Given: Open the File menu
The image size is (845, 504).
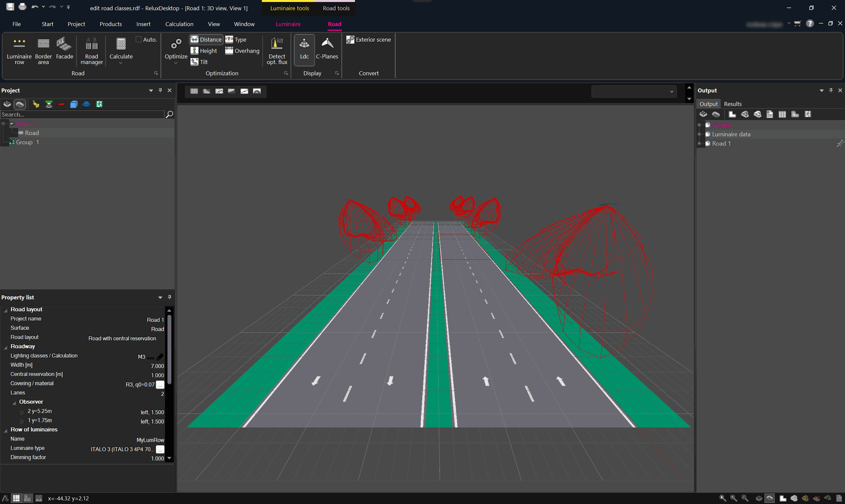Looking at the screenshot, I should point(16,24).
